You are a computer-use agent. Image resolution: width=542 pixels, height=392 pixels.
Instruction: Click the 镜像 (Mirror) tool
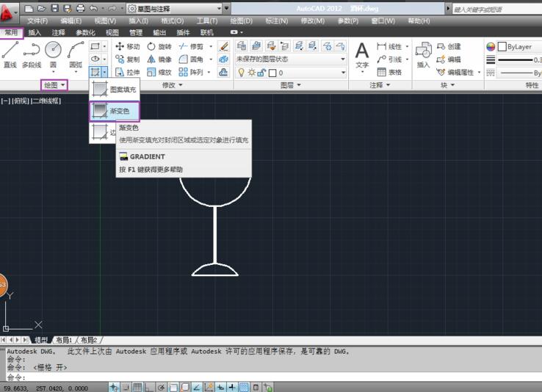click(x=159, y=59)
